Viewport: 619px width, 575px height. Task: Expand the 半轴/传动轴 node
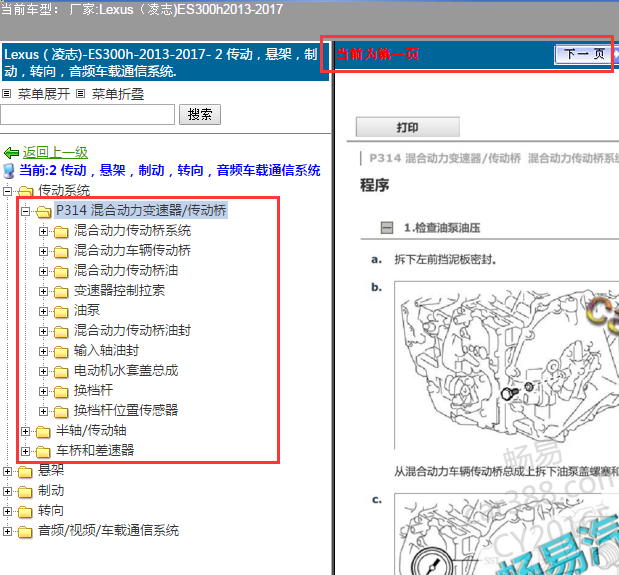click(x=25, y=432)
